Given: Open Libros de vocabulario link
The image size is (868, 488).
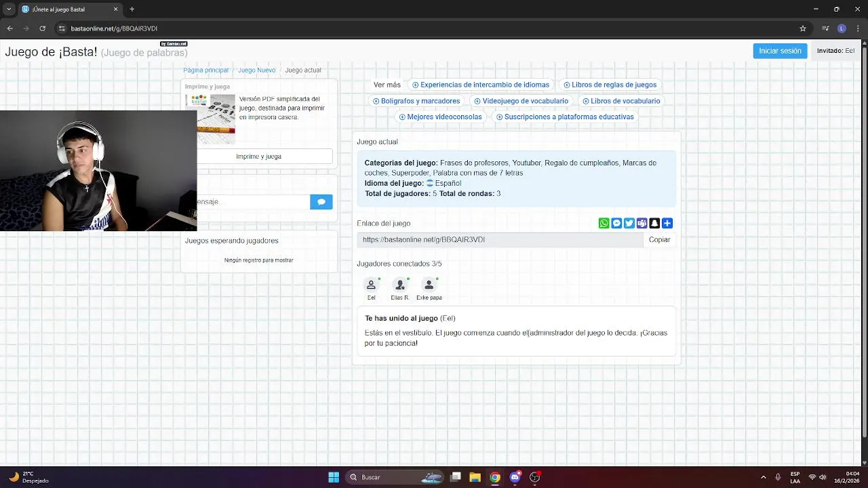Looking at the screenshot, I should coord(621,101).
